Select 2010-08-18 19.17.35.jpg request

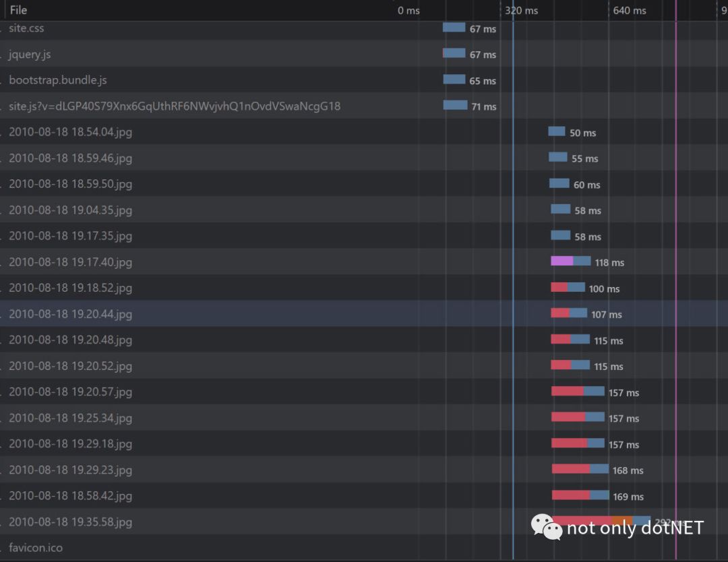(x=364, y=235)
